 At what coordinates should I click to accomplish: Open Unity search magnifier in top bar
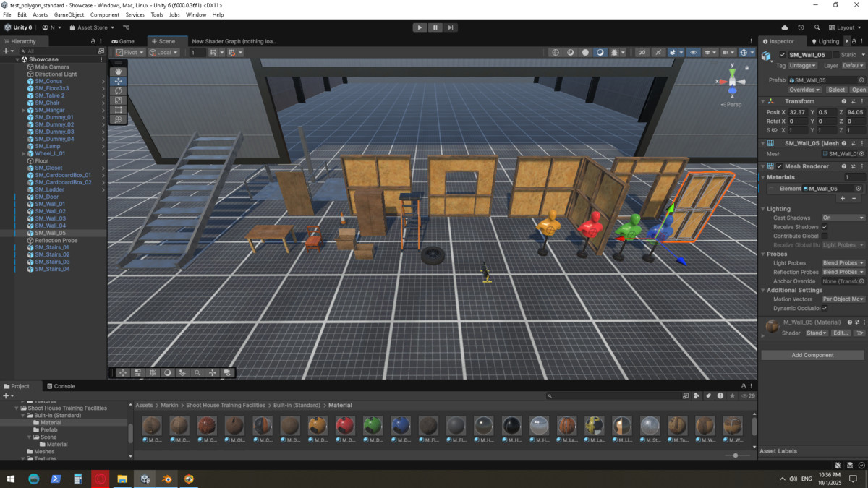click(x=817, y=27)
